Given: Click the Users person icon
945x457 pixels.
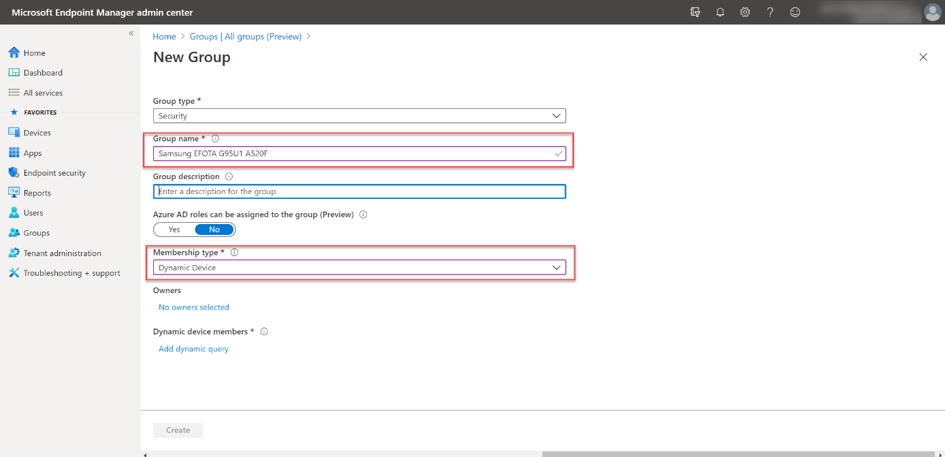Looking at the screenshot, I should 14,213.
